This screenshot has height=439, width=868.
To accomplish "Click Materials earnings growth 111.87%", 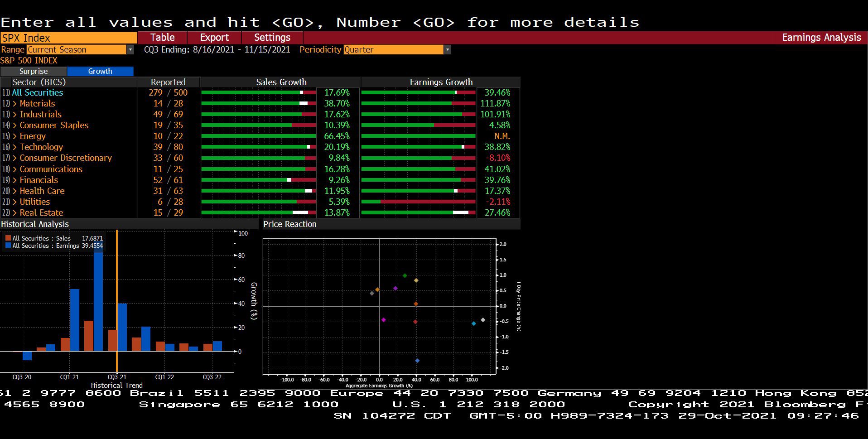I will [495, 103].
